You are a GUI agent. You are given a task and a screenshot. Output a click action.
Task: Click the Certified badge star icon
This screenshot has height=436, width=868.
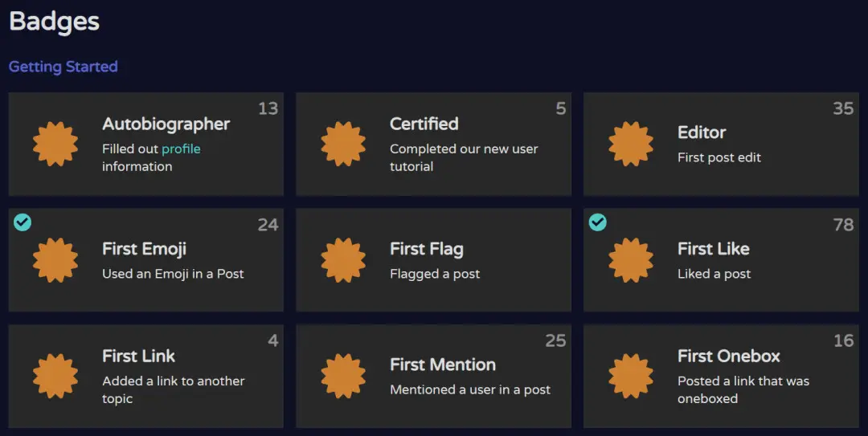(343, 144)
